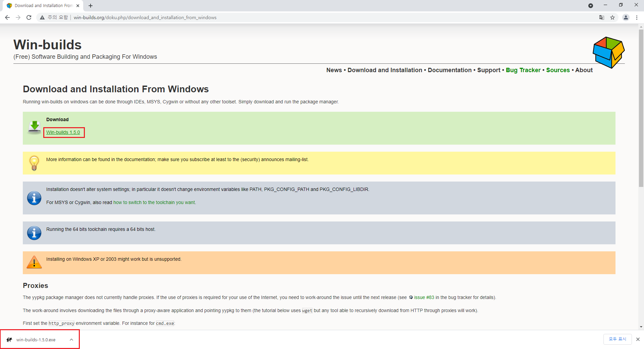
Task: Follow how to switch toolchain link
Action: (154, 202)
